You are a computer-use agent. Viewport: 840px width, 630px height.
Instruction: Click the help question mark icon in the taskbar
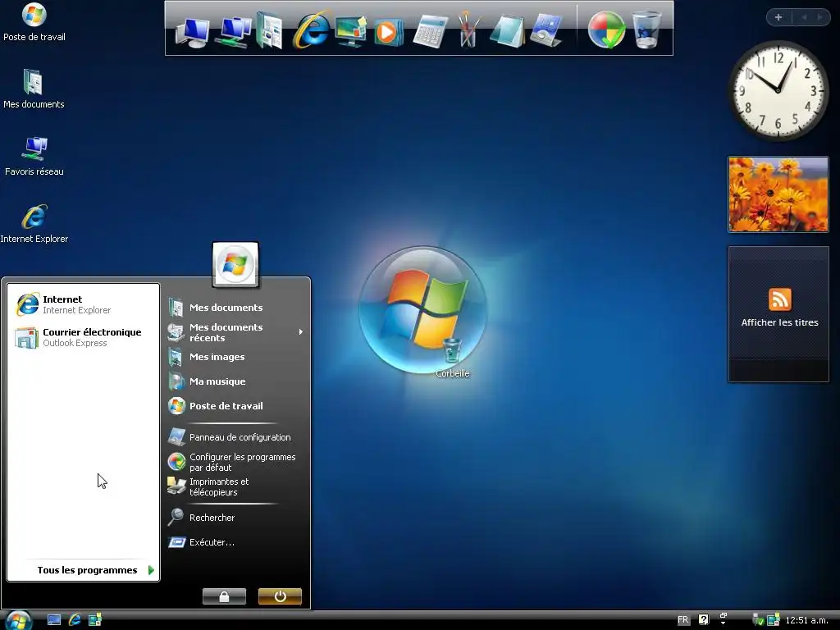click(x=704, y=620)
